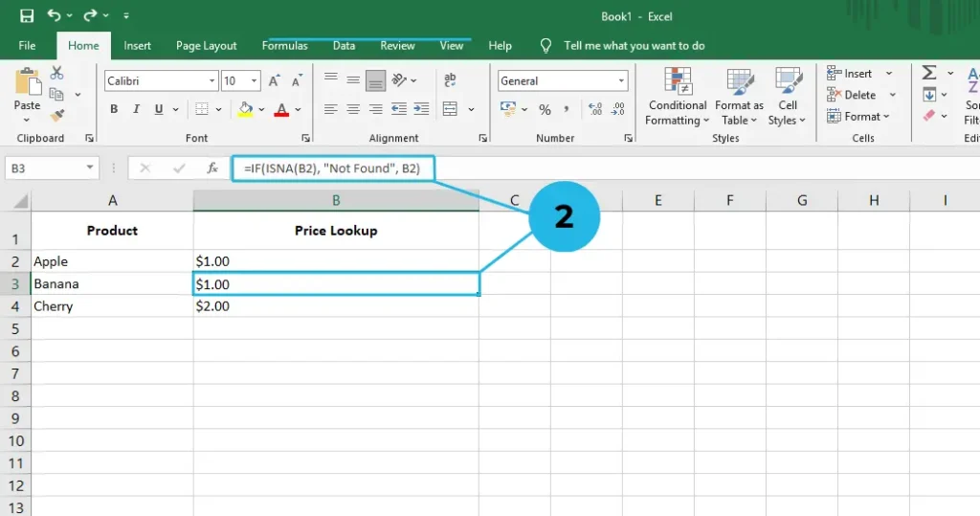The image size is (980, 516).
Task: Open Format as Table gallery
Action: point(739,97)
